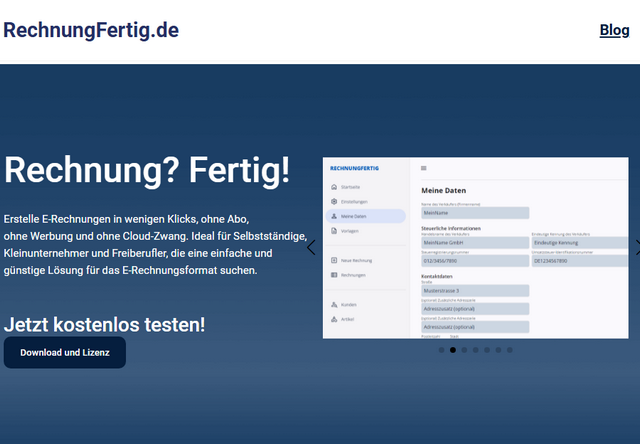Click the 'Musterstrasse 3' field in the preview
This screenshot has height=444, width=640.
tap(475, 291)
